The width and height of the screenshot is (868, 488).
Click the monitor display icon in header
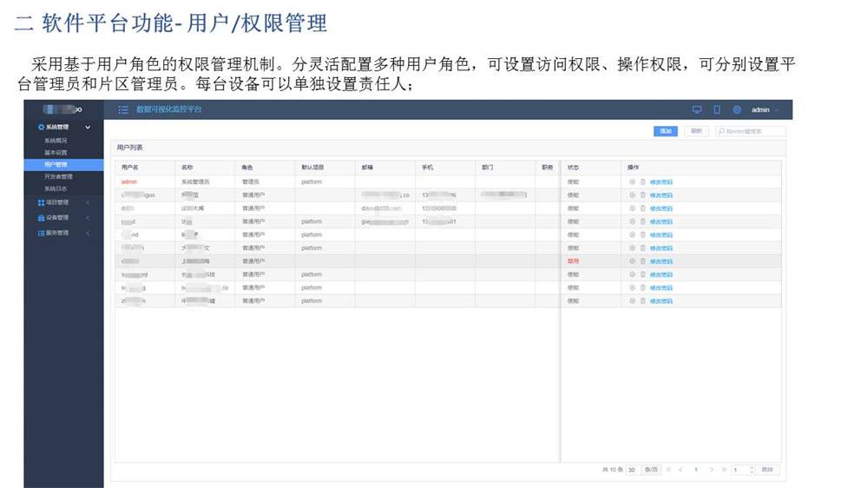click(697, 109)
